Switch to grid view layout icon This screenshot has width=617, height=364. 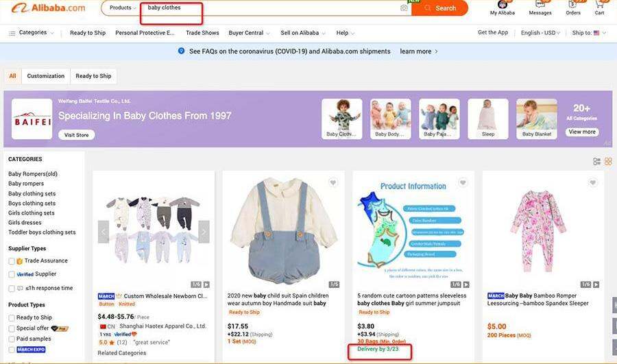tap(608, 162)
